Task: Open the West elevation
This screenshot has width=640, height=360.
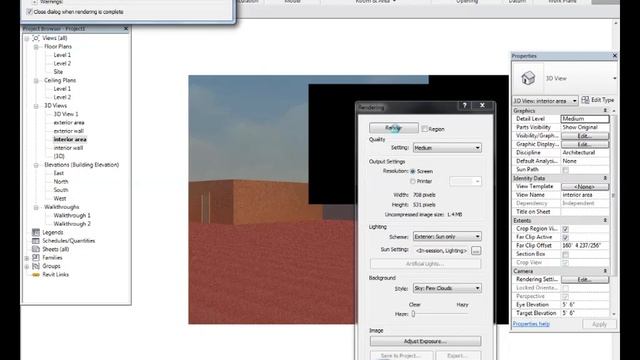Action: point(60,199)
